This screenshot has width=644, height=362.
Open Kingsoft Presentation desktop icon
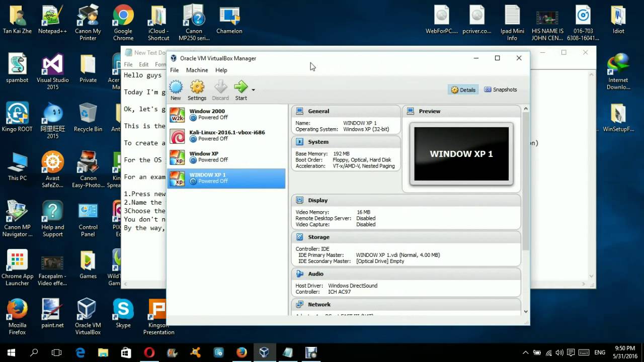click(158, 317)
